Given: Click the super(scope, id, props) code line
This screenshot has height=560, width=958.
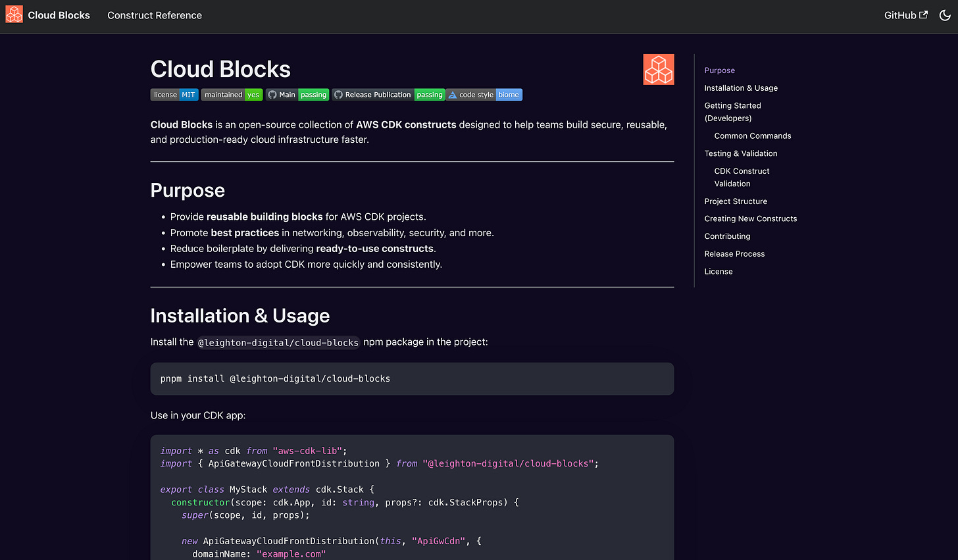Looking at the screenshot, I should [x=245, y=515].
